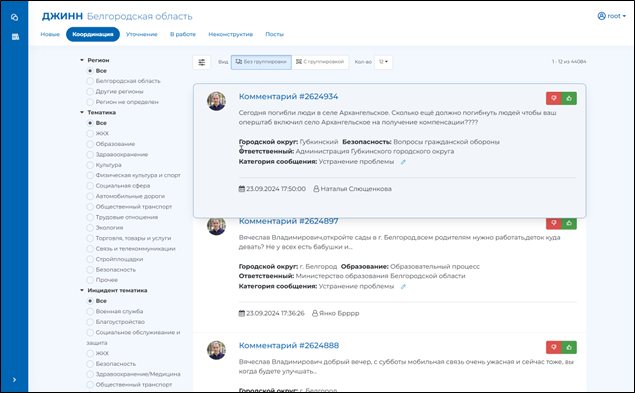Image resolution: width=635 pixels, height=393 pixels.
Task: Edit message category of comment #2624897
Action: tap(403, 287)
